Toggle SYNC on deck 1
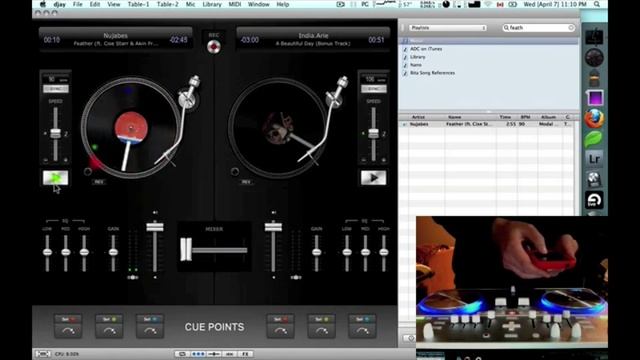The image size is (640, 360). coord(56,89)
